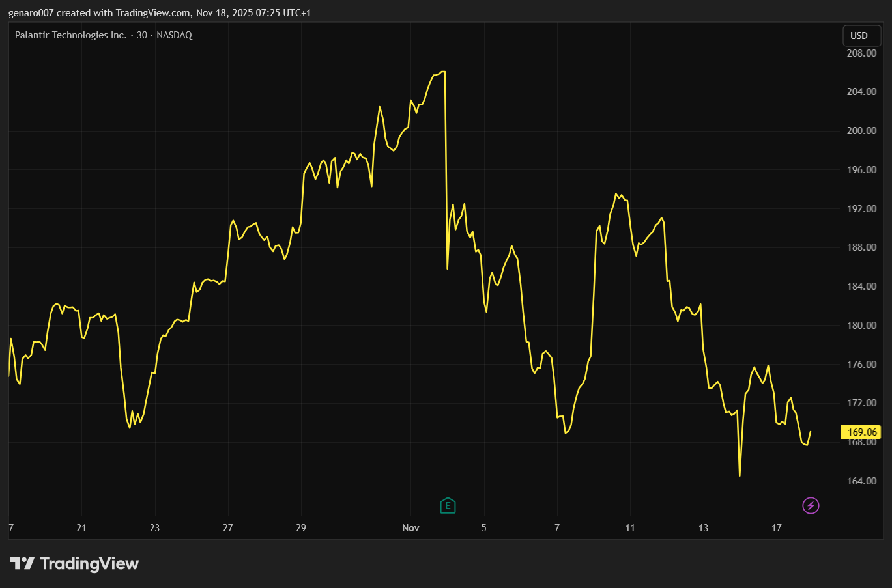The height and width of the screenshot is (588, 892).
Task: Click the 180.00 price axis label
Action: [x=861, y=326]
